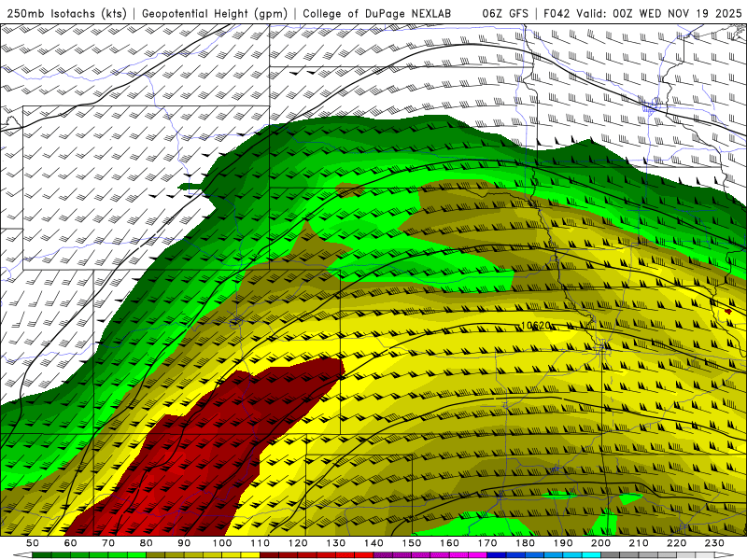This screenshot has width=747, height=560.
Task: Click the '130' value on the color scale
Action: click(x=336, y=543)
